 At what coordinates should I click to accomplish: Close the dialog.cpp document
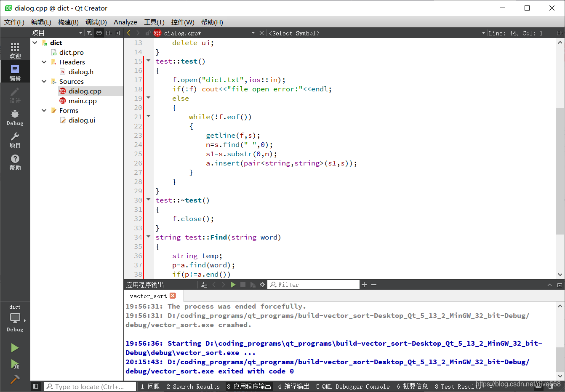click(x=262, y=33)
